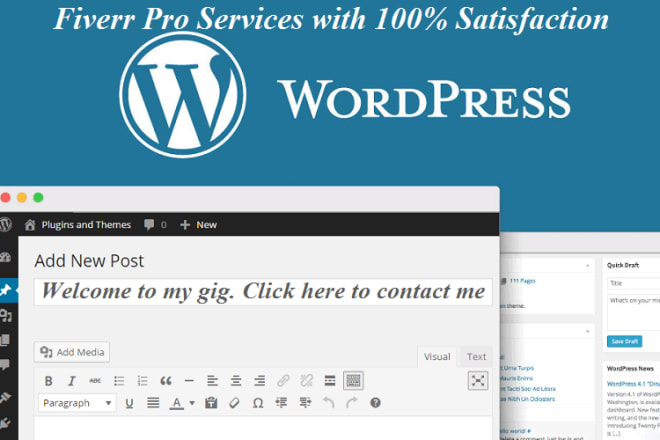Paste as plain text
The width and height of the screenshot is (660, 440).
(x=211, y=403)
